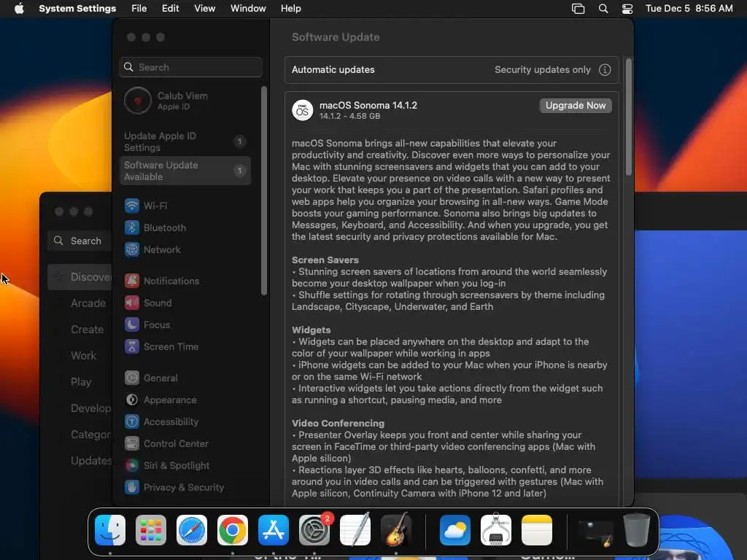Open Sound settings pane
This screenshot has width=747, height=560.
tap(148, 303)
